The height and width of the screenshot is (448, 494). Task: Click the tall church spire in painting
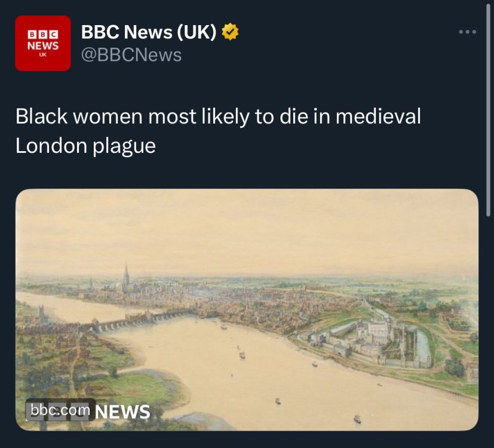click(x=126, y=277)
